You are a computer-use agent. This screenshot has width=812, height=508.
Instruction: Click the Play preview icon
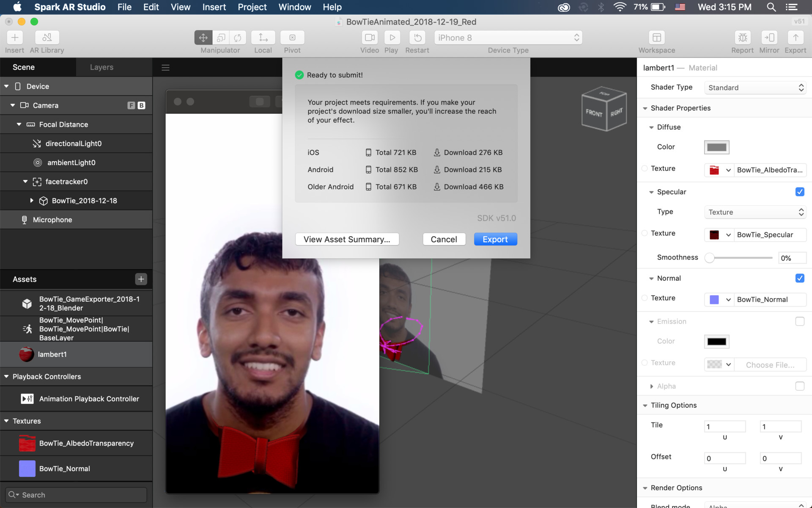point(392,38)
